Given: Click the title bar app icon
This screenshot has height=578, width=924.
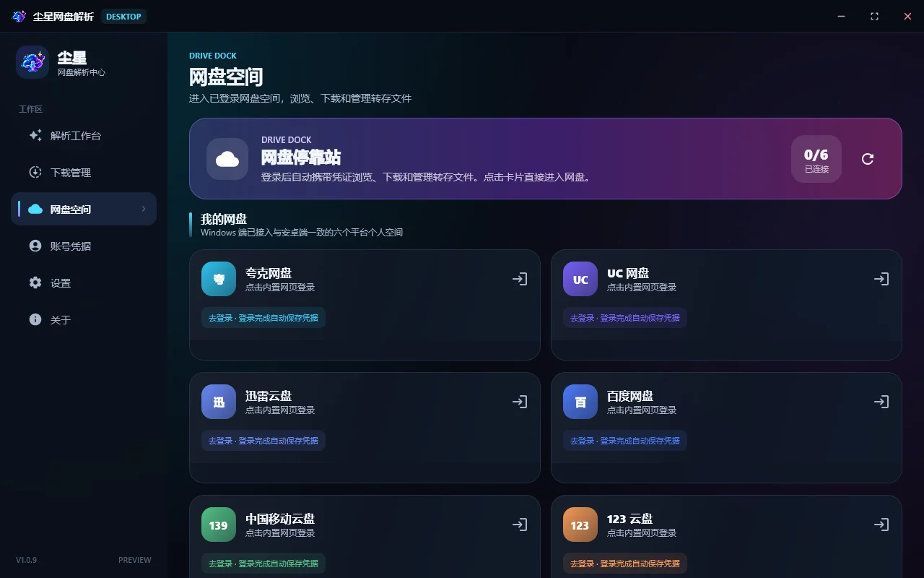Looking at the screenshot, I should (x=19, y=16).
